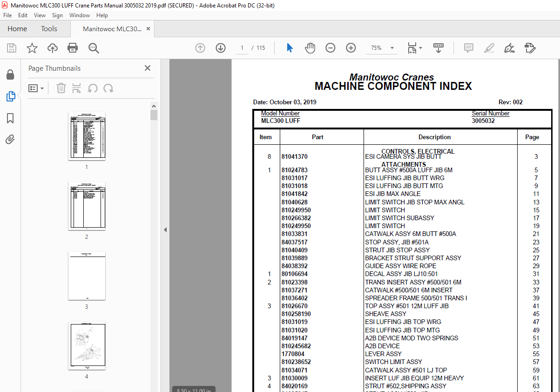Open the Edit menu
The image size is (560, 392).
(x=23, y=15)
